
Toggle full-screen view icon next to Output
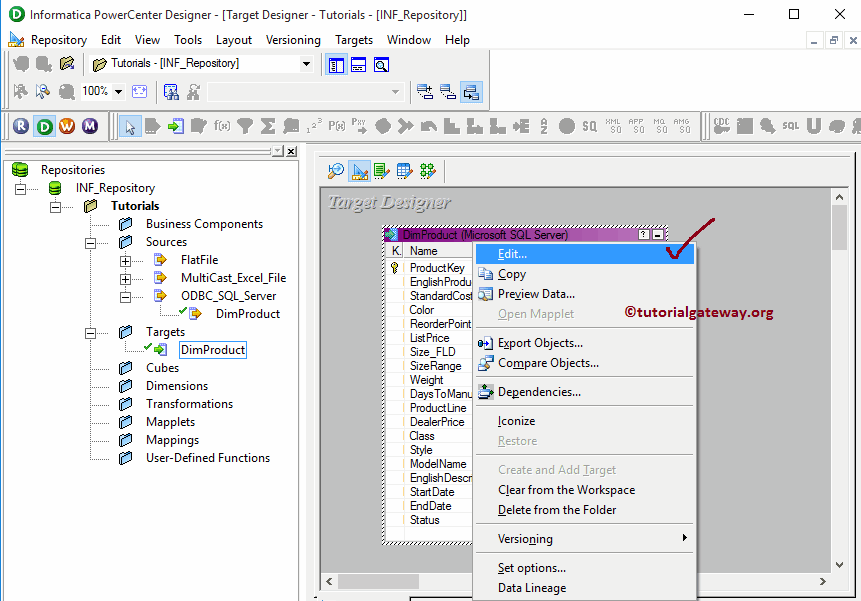tap(381, 64)
